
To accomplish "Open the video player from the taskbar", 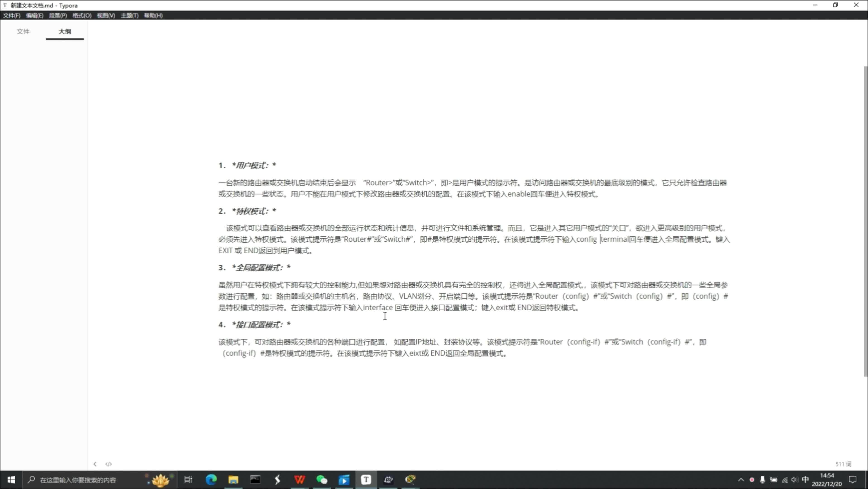I will 344,479.
